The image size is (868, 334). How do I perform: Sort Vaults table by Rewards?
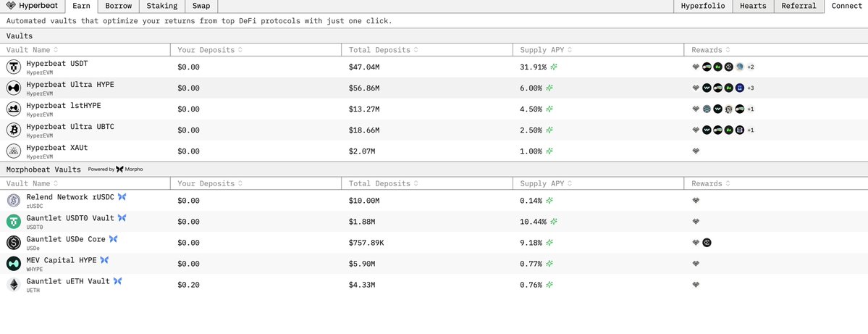point(710,50)
